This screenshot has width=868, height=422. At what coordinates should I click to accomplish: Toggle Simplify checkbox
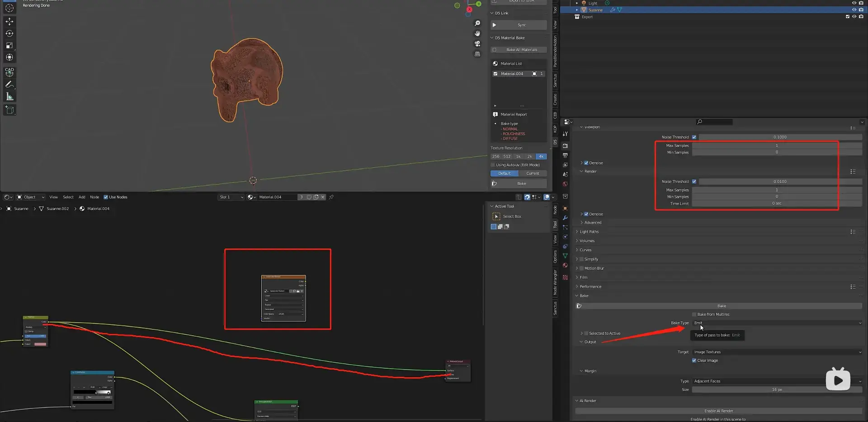pos(581,259)
